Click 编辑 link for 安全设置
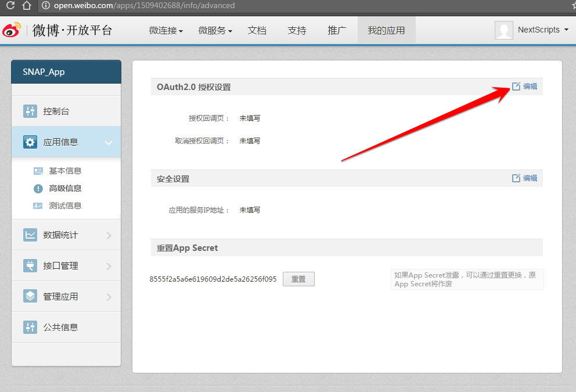The width and height of the screenshot is (576, 392). [530, 178]
